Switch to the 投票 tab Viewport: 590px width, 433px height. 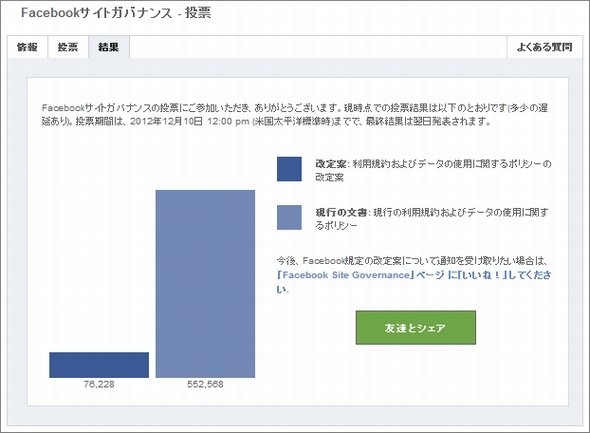point(68,47)
